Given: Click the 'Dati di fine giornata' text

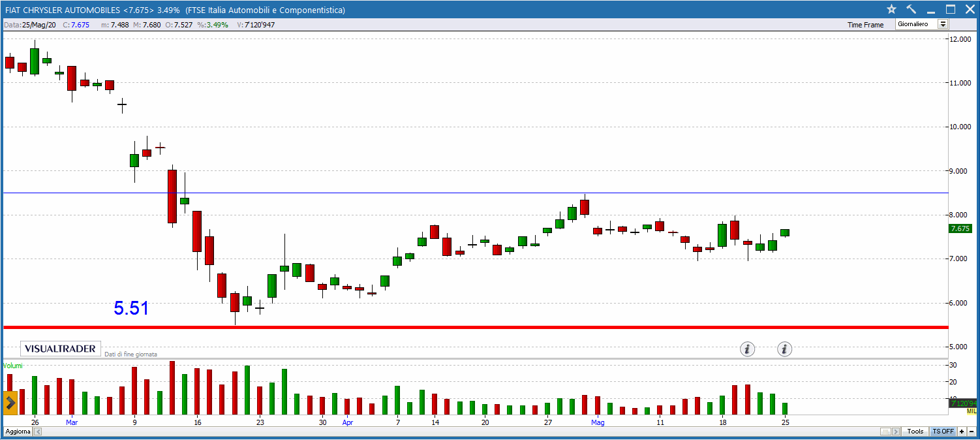Looking at the screenshot, I should tap(130, 354).
